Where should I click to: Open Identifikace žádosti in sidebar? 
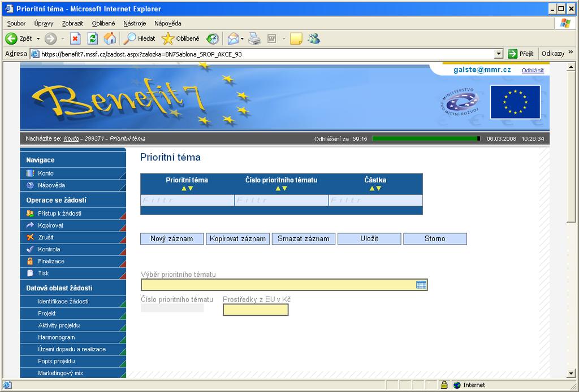pyautogui.click(x=63, y=301)
